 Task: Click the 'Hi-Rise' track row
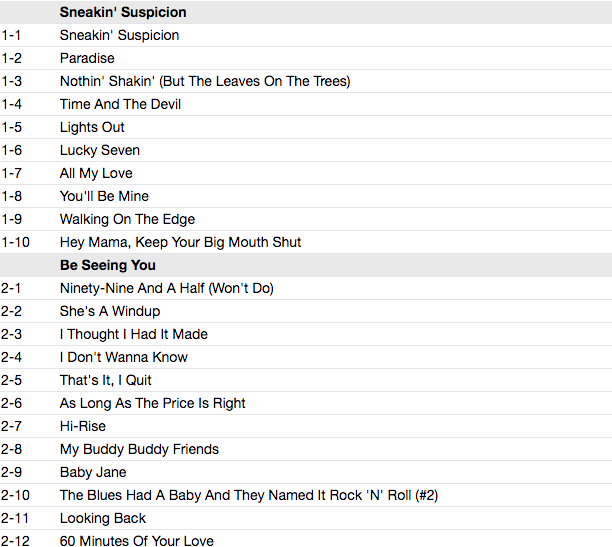[306, 426]
